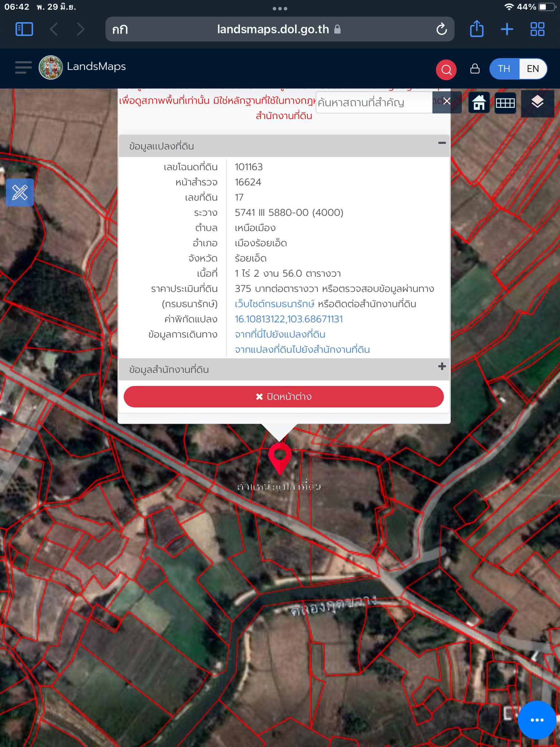
Task: Focus the ค้นหาสถานที่สำคัญ search field
Action: tap(374, 102)
